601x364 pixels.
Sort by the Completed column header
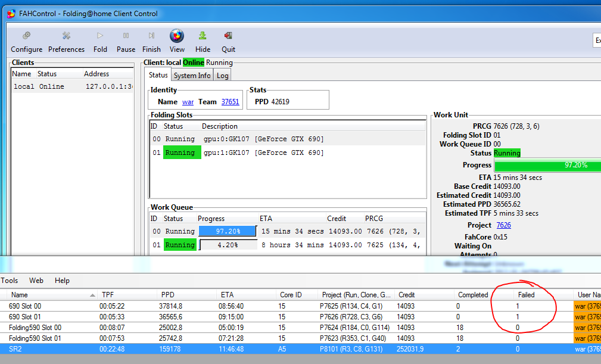tap(484, 295)
